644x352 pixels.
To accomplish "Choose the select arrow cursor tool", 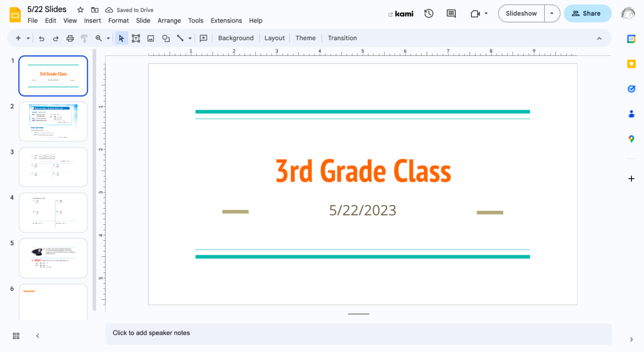I will 121,38.
